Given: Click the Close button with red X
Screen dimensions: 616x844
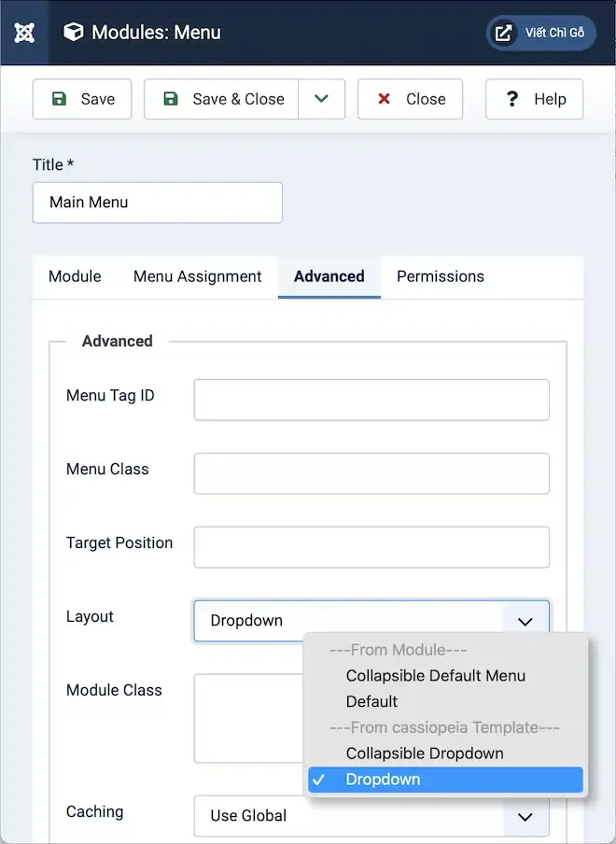Looking at the screenshot, I should pyautogui.click(x=410, y=99).
